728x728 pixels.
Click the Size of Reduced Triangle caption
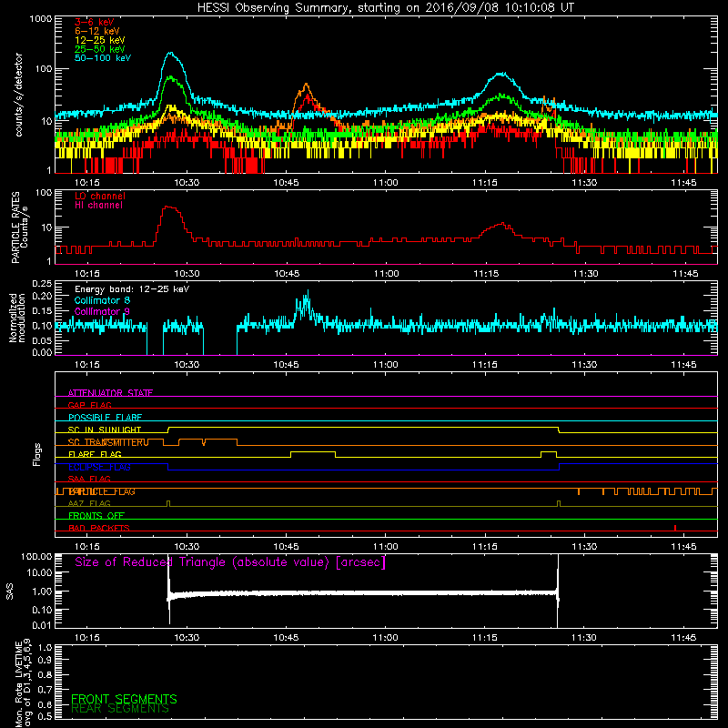point(230,562)
